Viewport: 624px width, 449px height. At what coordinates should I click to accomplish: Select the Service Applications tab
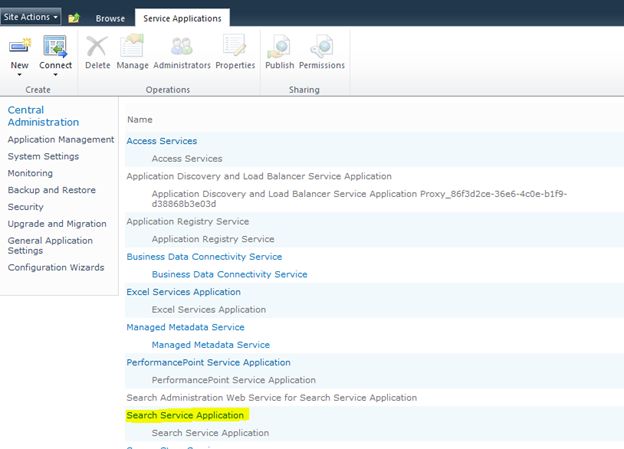(x=183, y=18)
